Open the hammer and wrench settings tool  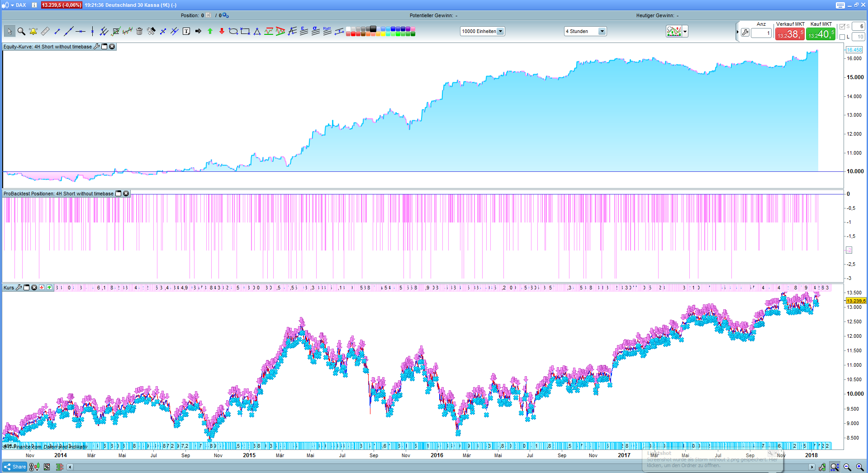pyautogui.click(x=151, y=31)
